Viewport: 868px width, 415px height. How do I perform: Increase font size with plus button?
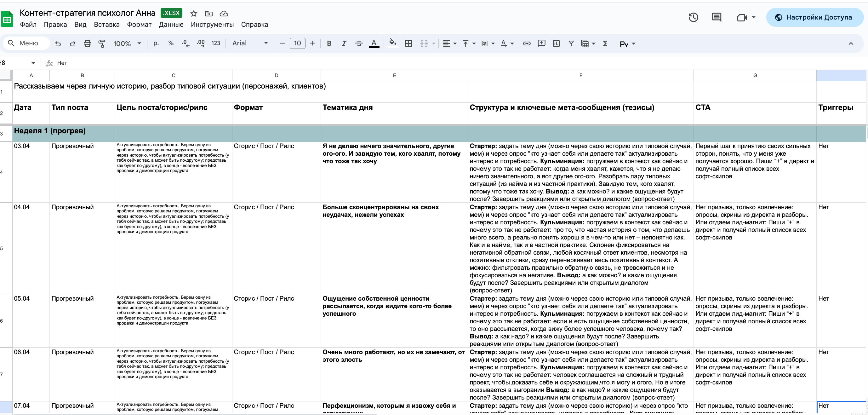pos(312,43)
